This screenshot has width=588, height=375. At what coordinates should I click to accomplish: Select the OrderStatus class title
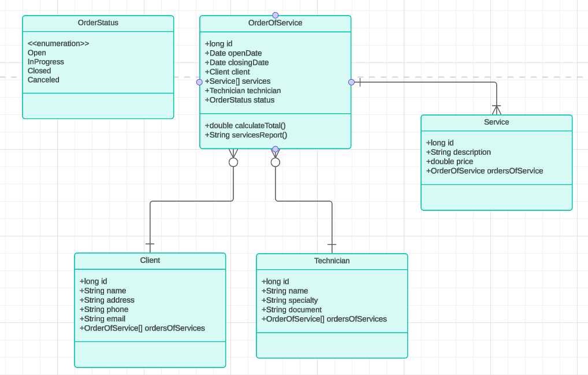[98, 23]
